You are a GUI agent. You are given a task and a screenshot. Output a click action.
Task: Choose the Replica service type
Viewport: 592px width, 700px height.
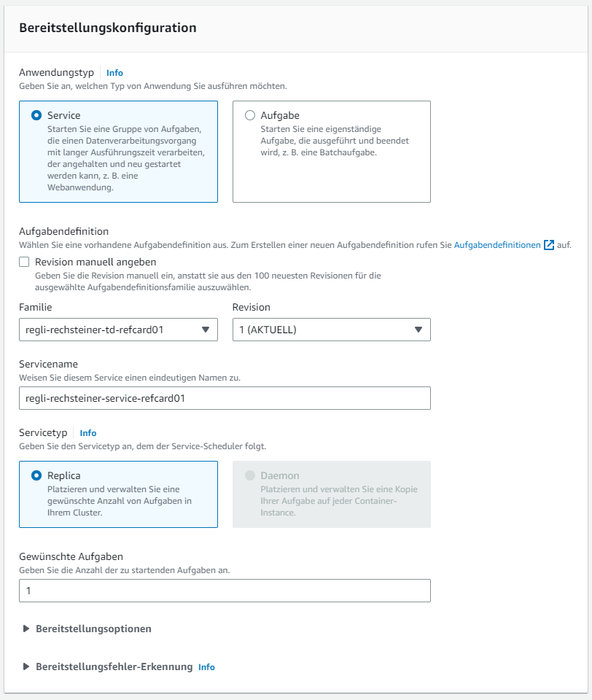[x=36, y=475]
